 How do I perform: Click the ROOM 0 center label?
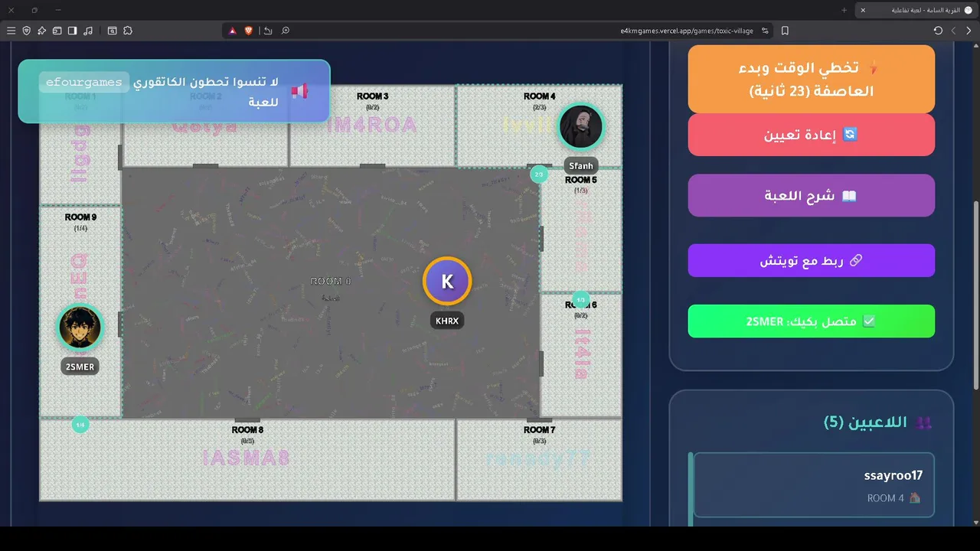(x=331, y=282)
